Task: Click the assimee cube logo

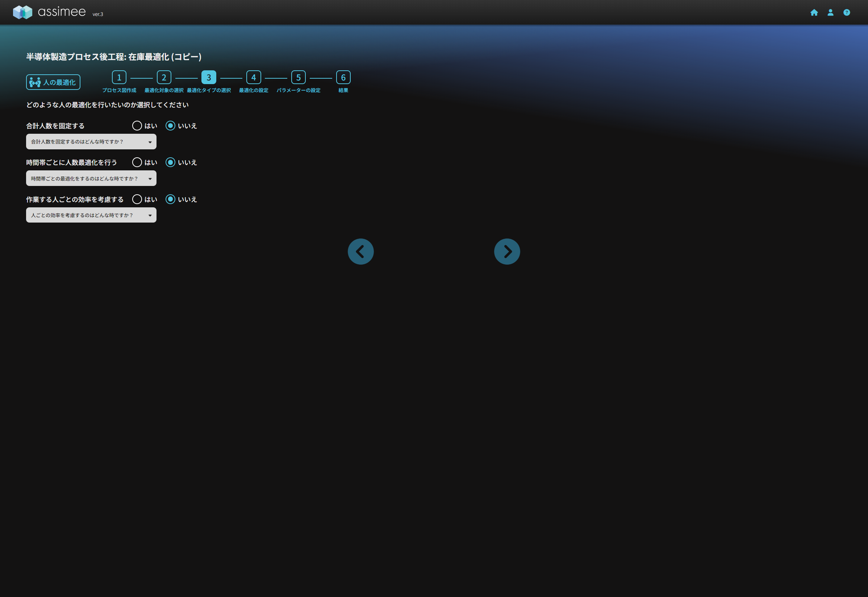Action: (x=22, y=12)
